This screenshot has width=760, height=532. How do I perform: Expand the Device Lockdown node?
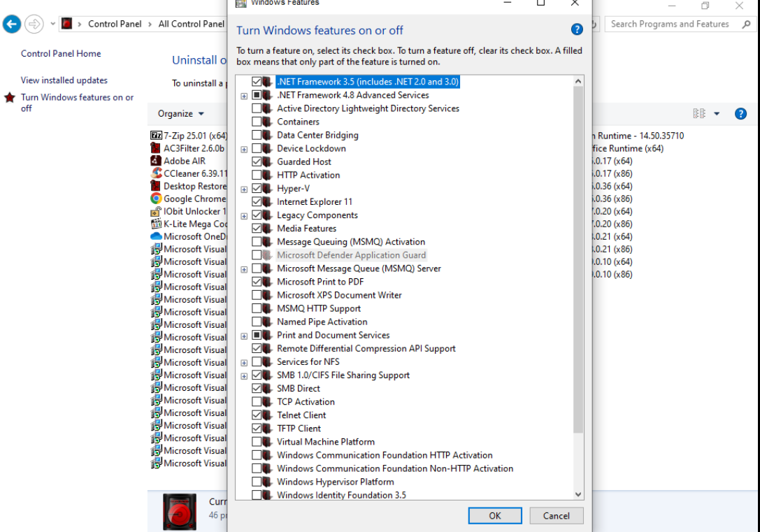point(244,149)
